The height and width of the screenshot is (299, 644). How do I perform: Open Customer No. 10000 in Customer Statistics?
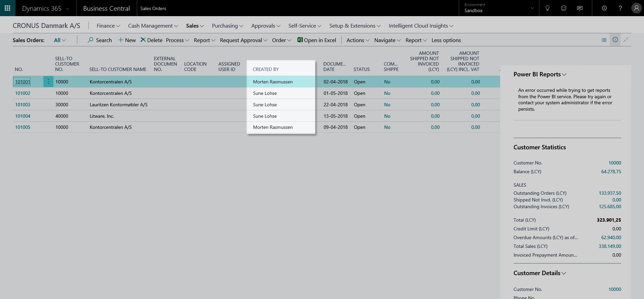tap(615, 163)
